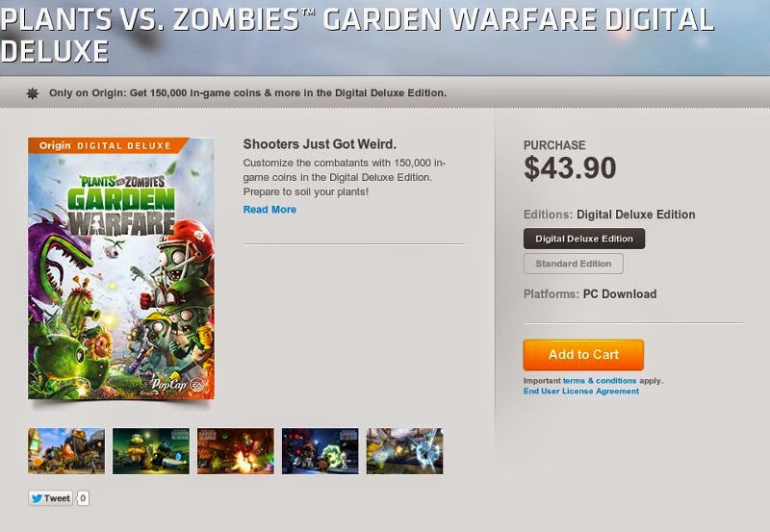Viewport: 770px width, 532px height.
Task: Click the Origin Digital Deluxe orange banner
Action: click(108, 145)
